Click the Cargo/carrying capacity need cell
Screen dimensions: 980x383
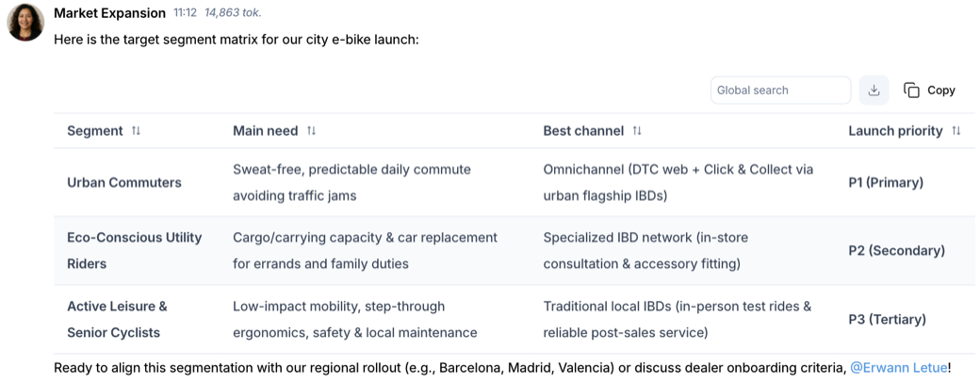click(365, 250)
